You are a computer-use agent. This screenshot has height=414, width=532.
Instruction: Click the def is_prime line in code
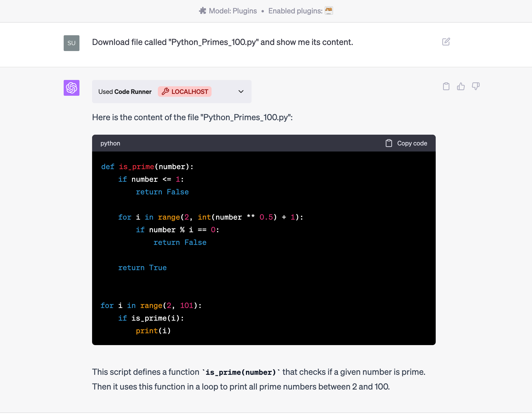coord(147,167)
